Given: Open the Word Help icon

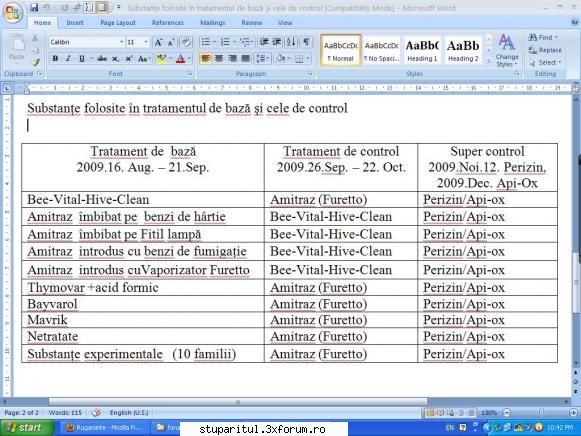Looking at the screenshot, I should click(x=575, y=23).
